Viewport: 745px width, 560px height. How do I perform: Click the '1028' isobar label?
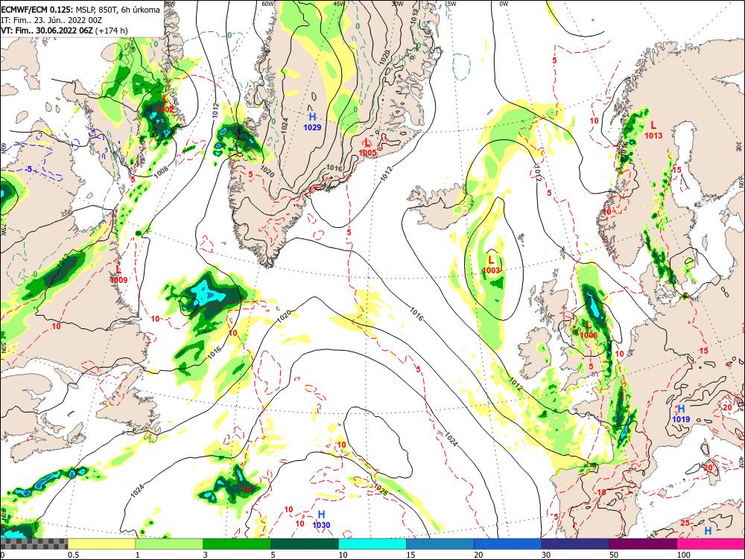[381, 489]
